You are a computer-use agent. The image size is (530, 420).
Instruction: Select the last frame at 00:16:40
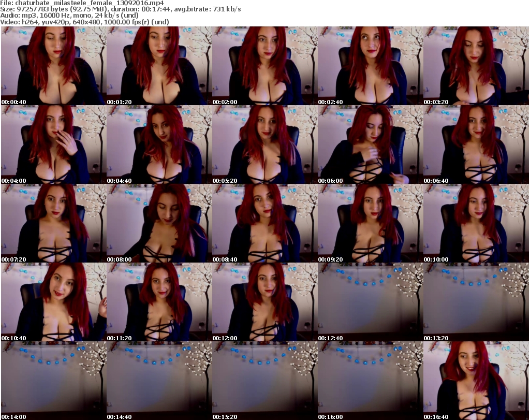(476, 381)
